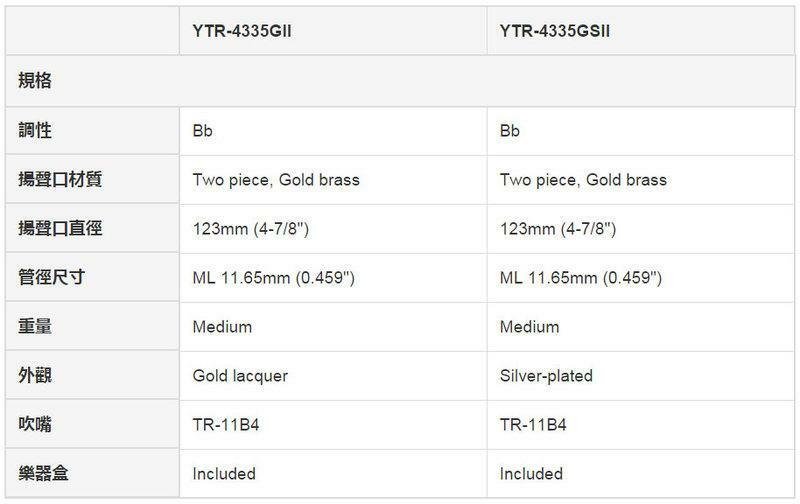Select Bb value under YTR-4335GII
The width and height of the screenshot is (800, 504).
click(202, 131)
